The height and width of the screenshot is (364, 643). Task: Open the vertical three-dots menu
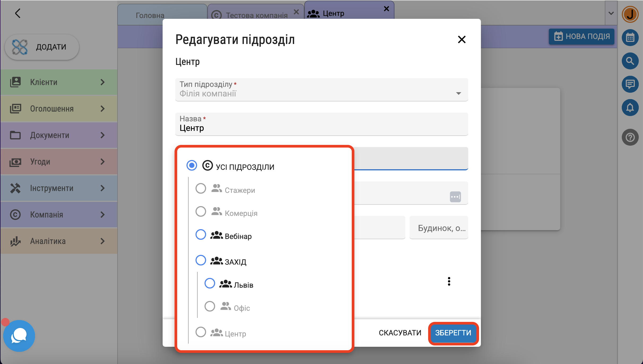(x=449, y=281)
